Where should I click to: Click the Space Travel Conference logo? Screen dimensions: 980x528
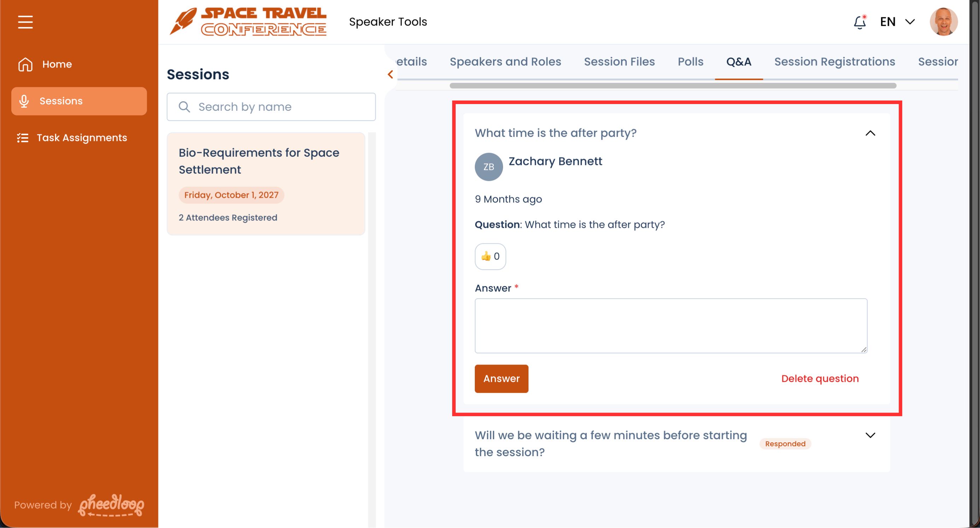pos(248,22)
